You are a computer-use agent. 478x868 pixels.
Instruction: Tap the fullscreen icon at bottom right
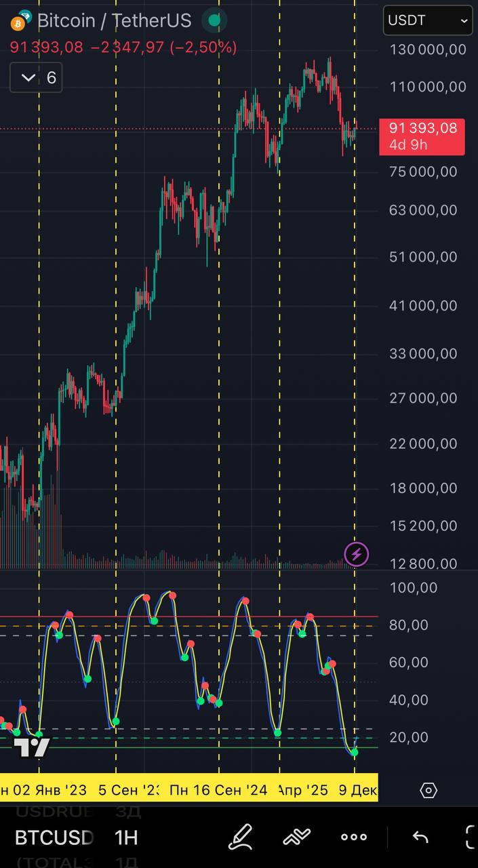(471, 837)
